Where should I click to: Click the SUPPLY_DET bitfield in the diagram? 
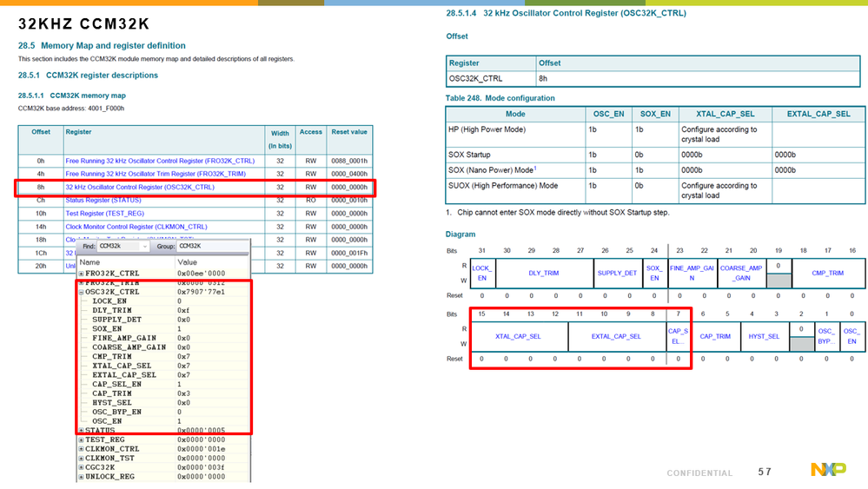click(618, 274)
